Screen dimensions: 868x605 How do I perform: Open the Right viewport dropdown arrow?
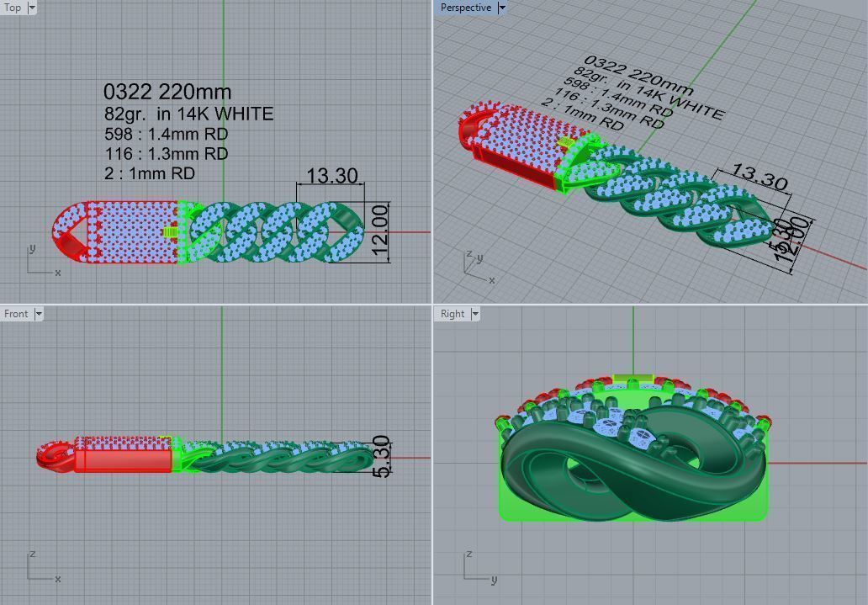point(475,314)
